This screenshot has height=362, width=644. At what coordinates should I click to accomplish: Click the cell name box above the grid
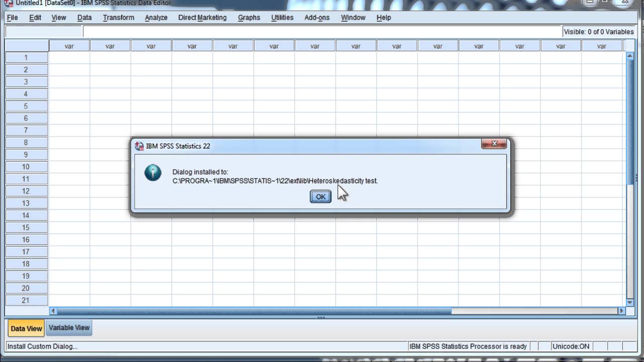tap(44, 31)
